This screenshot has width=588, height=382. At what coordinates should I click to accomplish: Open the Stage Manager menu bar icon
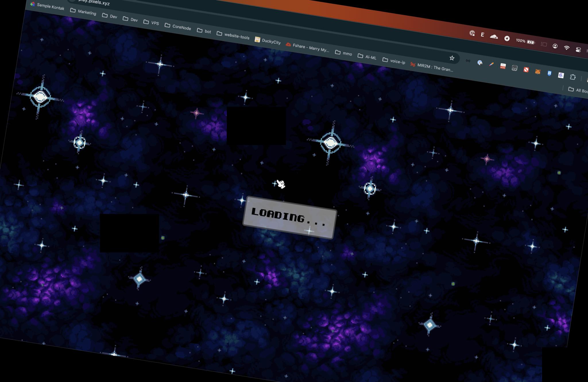pyautogui.click(x=544, y=44)
